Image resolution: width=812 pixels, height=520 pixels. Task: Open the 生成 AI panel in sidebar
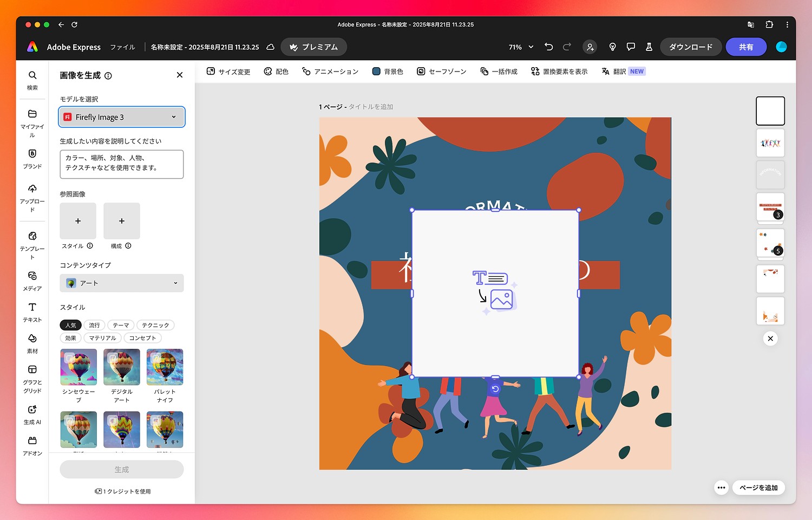click(x=32, y=414)
